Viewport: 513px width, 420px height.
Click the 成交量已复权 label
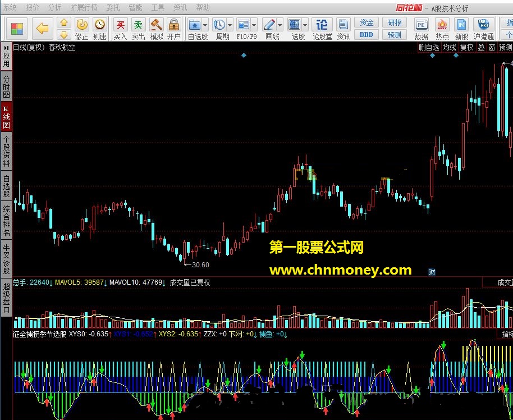coord(190,282)
